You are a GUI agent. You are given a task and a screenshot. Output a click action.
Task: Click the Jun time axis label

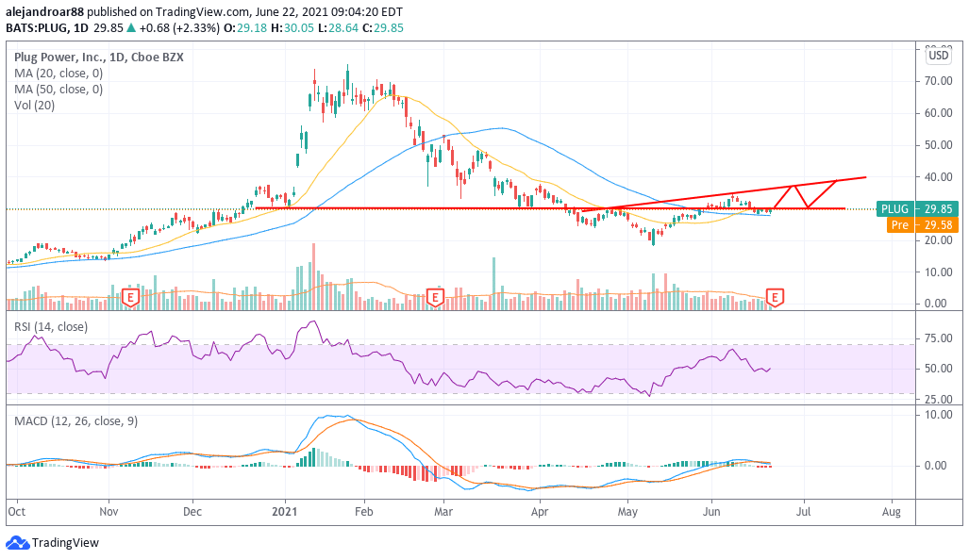pos(712,512)
